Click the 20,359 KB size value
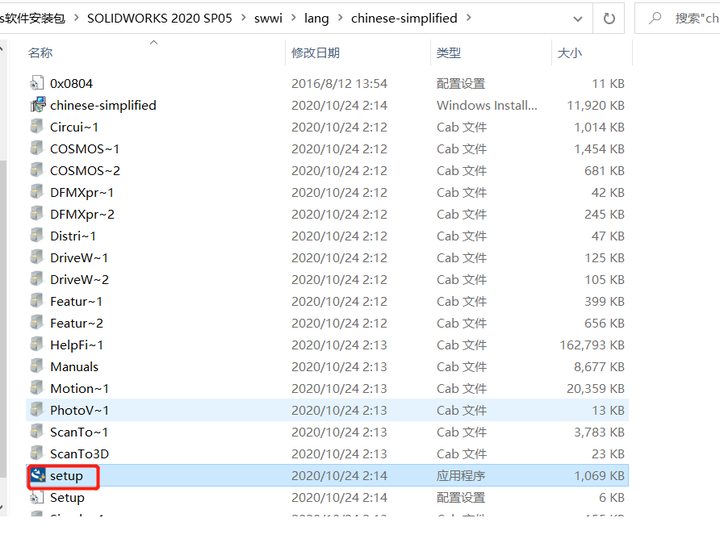720x539 pixels. (x=596, y=388)
